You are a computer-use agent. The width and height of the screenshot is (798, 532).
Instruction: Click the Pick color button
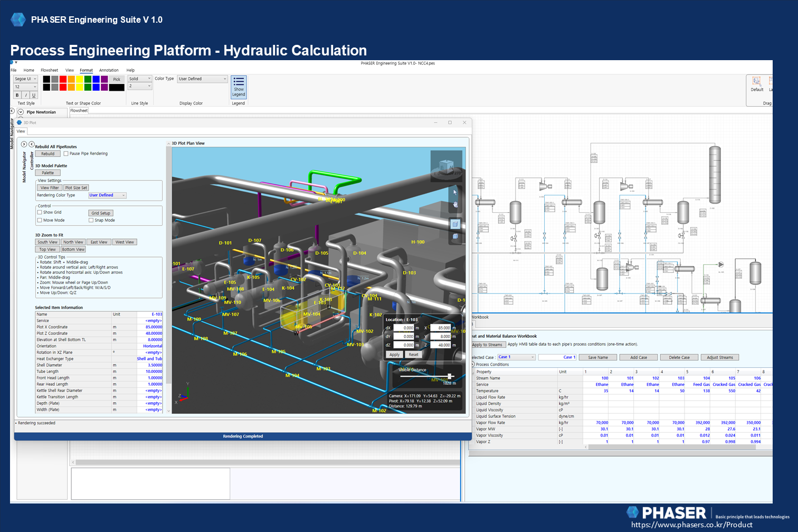tap(117, 79)
